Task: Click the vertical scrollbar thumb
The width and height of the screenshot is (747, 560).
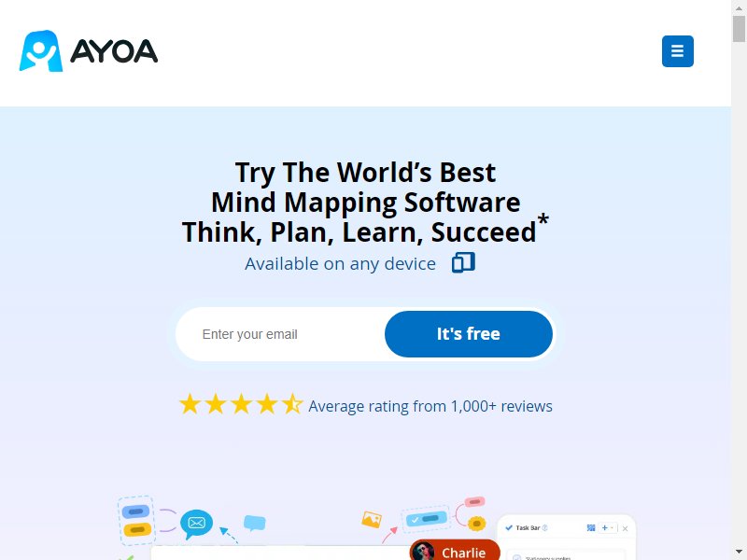Action: (x=739, y=29)
